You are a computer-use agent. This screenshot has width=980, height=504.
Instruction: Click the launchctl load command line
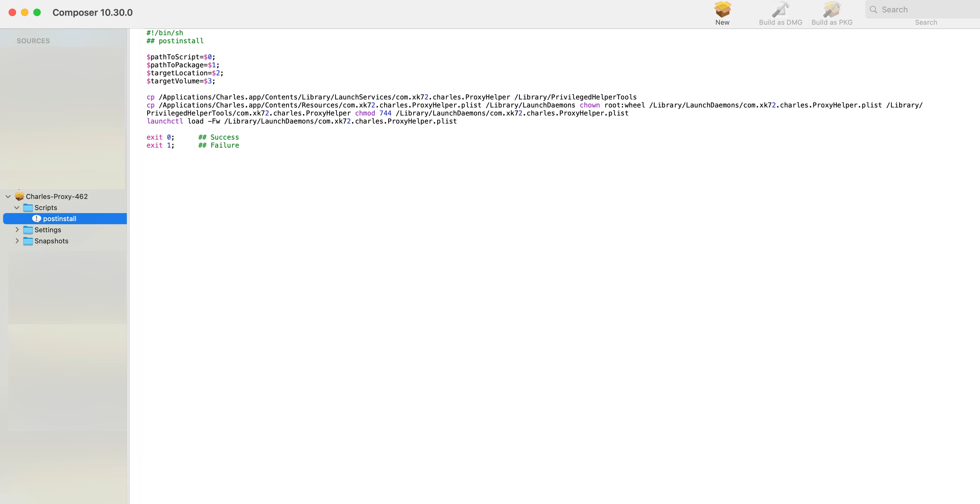301,121
